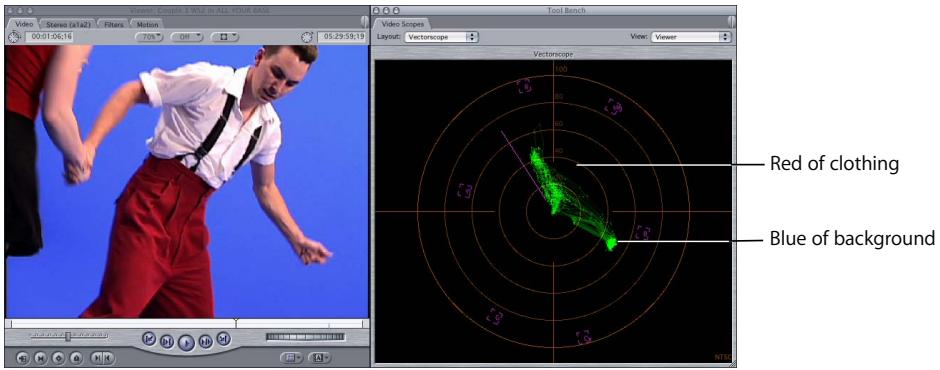Click the 00:01:06;16 duration timecode field
Screen dimensions: 940x370
click(x=49, y=37)
